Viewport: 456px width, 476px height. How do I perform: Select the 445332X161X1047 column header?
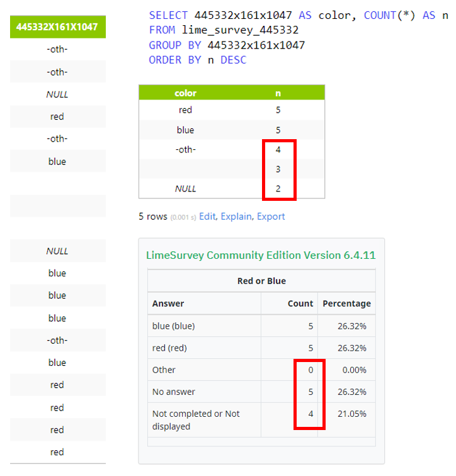[x=57, y=27]
